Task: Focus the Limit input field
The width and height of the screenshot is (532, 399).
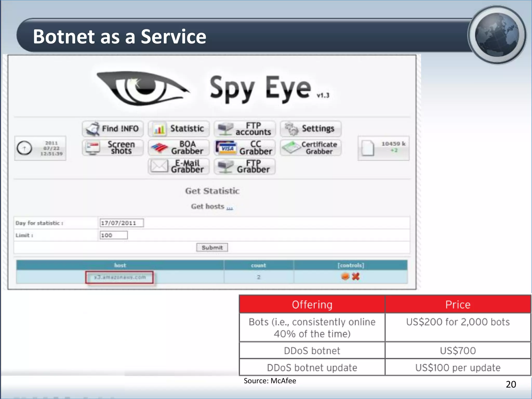Action: coord(114,235)
